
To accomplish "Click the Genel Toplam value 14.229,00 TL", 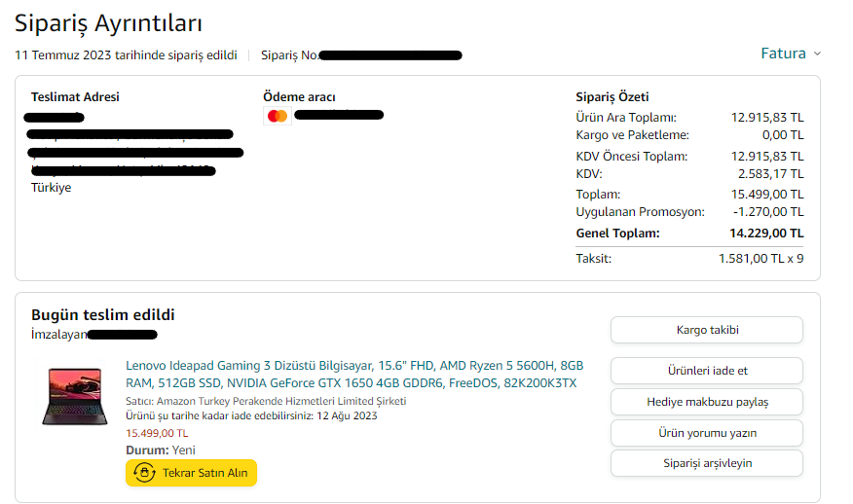I will [x=766, y=234].
